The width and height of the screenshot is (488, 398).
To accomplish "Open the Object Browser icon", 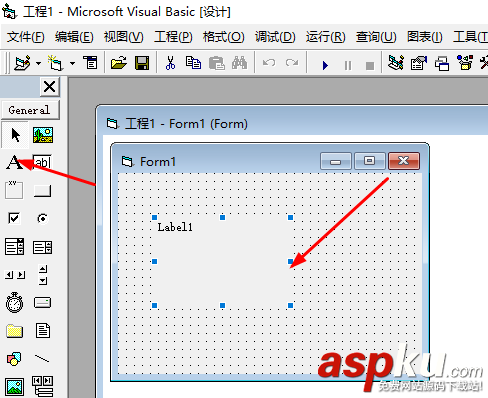I will pos(465,63).
